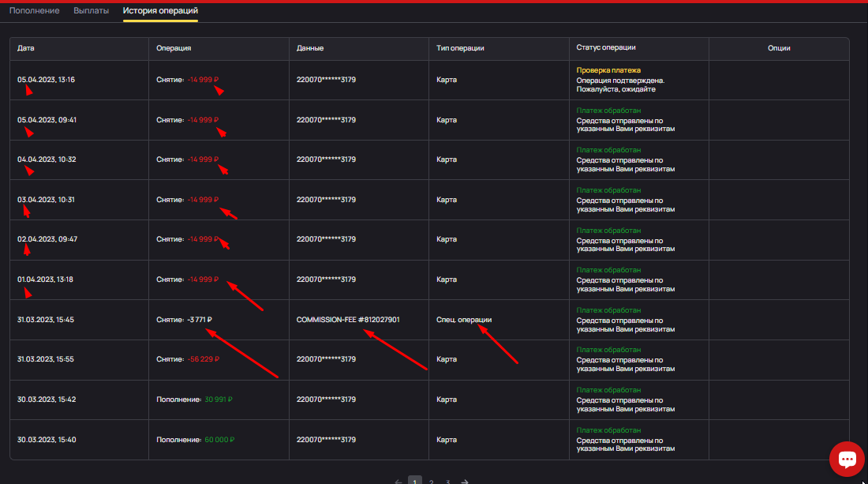868x484 pixels.
Task: Select the История операций tab
Action: tap(160, 11)
